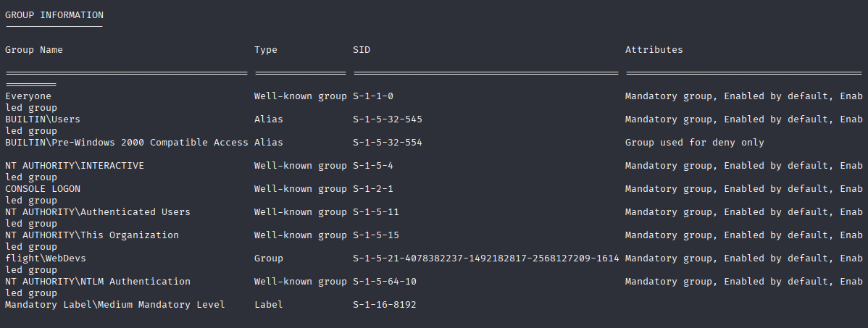
Task: Click the SID S-1-5-32-545
Action: click(388, 119)
